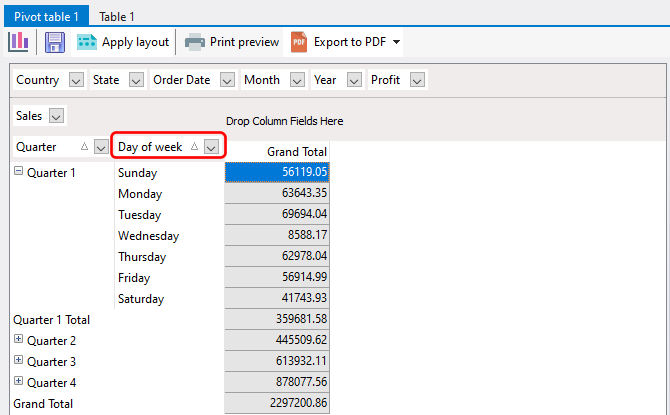
Task: Open the Order Date filter dropdown
Action: 227,80
